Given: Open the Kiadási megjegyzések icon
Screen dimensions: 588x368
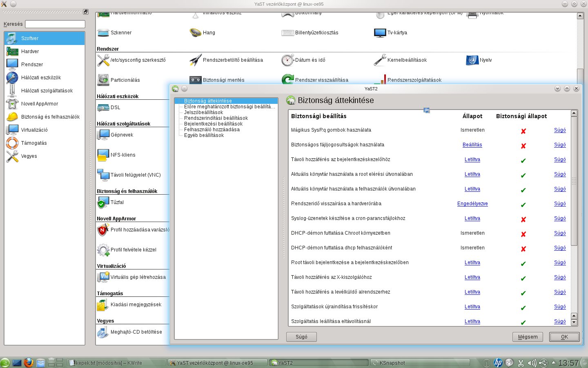Looking at the screenshot, I should [x=103, y=305].
